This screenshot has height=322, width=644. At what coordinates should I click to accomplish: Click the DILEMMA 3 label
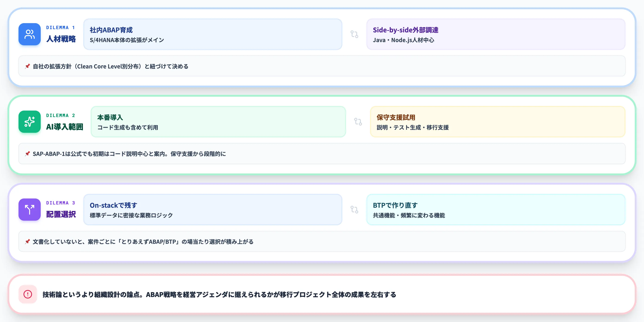[x=61, y=203]
